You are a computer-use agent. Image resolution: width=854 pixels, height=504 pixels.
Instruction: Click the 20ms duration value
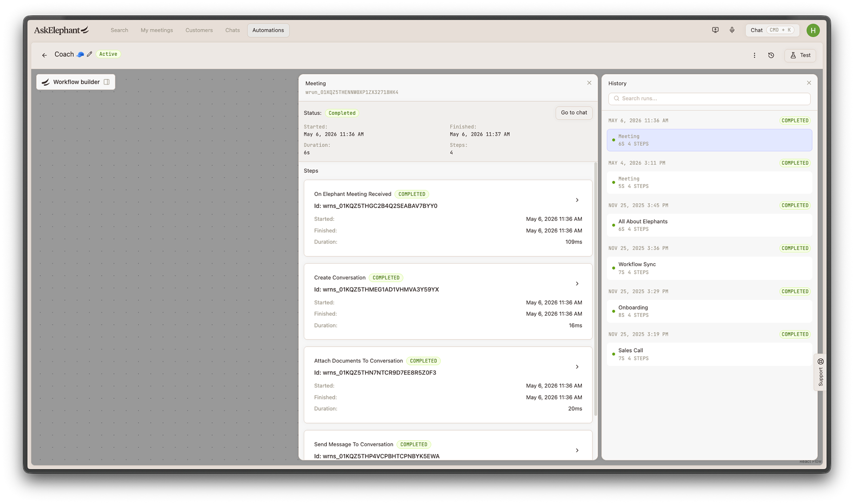(x=575, y=409)
